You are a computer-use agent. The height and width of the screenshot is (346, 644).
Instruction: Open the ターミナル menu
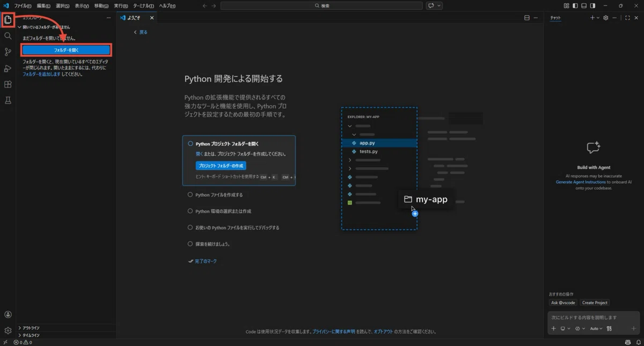(143, 5)
